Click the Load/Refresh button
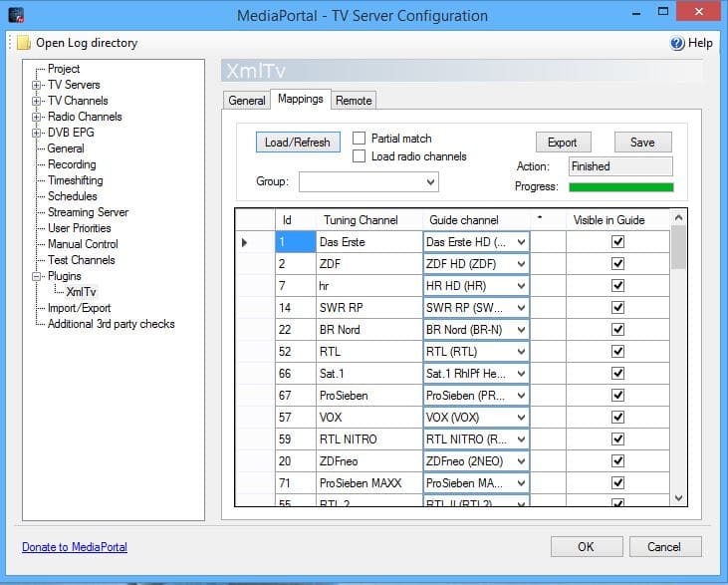Viewport: 728px width, 585px height. (x=297, y=143)
